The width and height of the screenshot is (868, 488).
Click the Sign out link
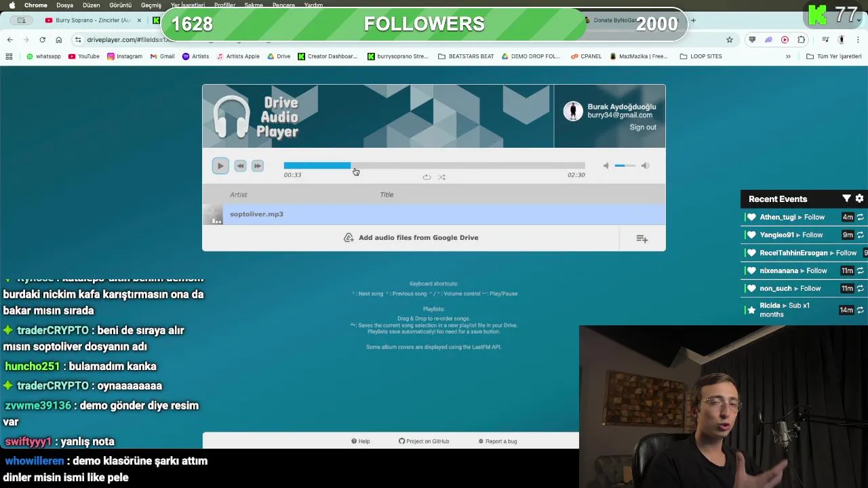(x=643, y=127)
